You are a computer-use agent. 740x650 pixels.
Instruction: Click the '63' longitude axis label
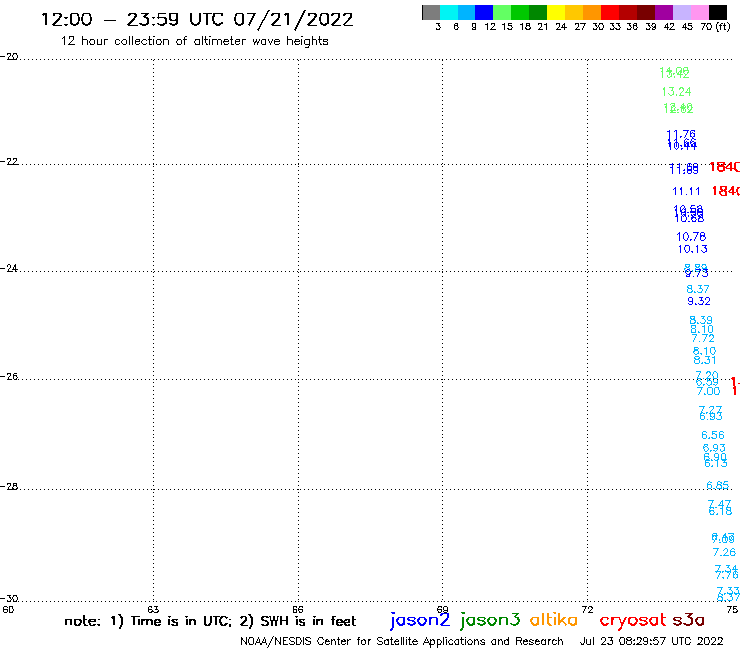tap(153, 609)
